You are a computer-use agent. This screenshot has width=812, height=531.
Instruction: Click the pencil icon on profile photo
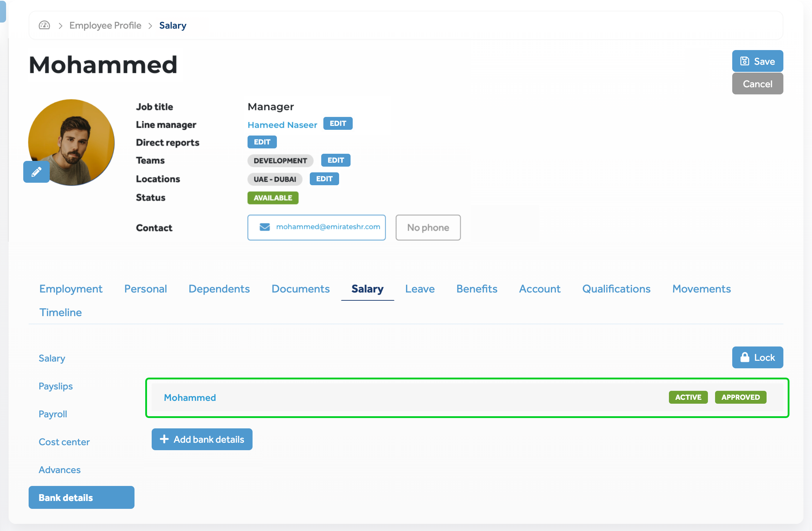(x=36, y=172)
